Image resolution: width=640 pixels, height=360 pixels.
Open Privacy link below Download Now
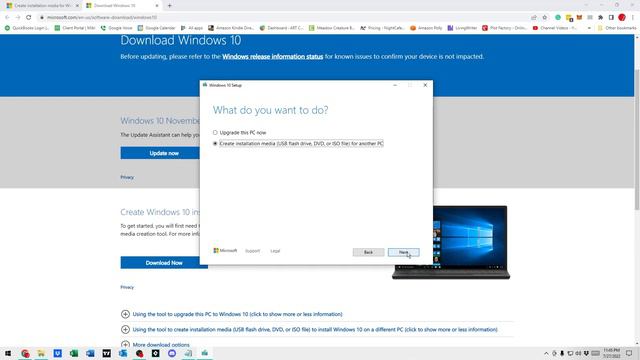pyautogui.click(x=127, y=287)
